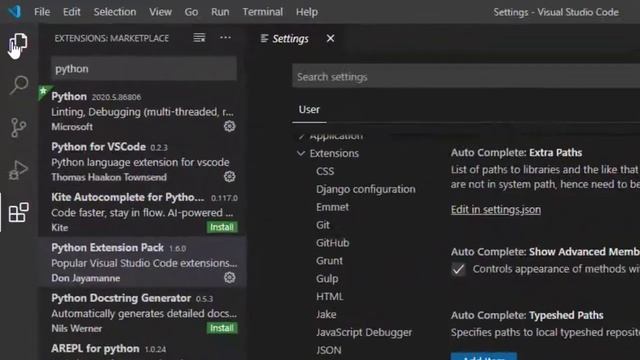This screenshot has height=360, width=640.
Task: Open the Help menu
Action: (x=307, y=12)
